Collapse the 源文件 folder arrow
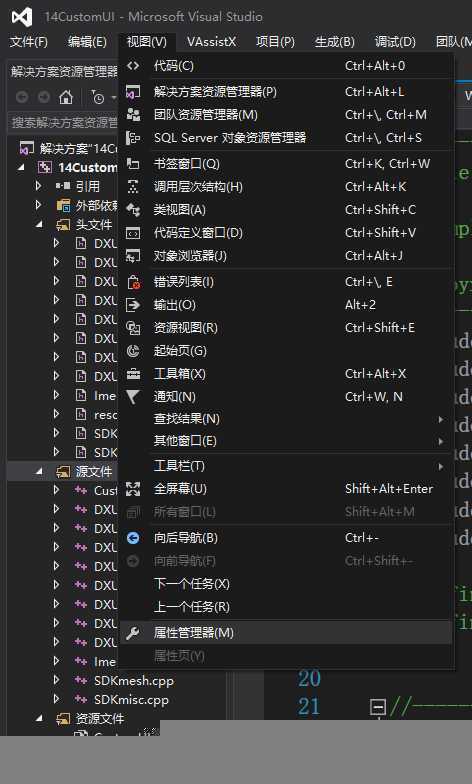Screen dimensions: 472x784 pyautogui.click(x=39, y=472)
